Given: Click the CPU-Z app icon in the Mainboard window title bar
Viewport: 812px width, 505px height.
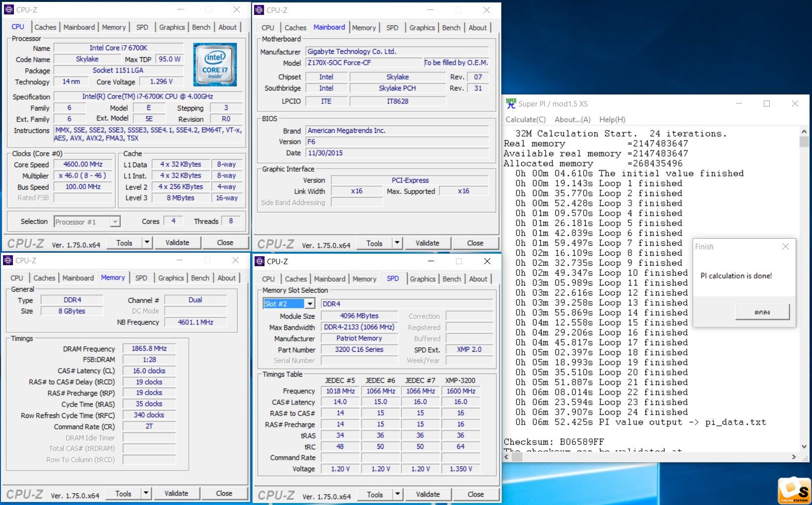Looking at the screenshot, I should coord(259,10).
